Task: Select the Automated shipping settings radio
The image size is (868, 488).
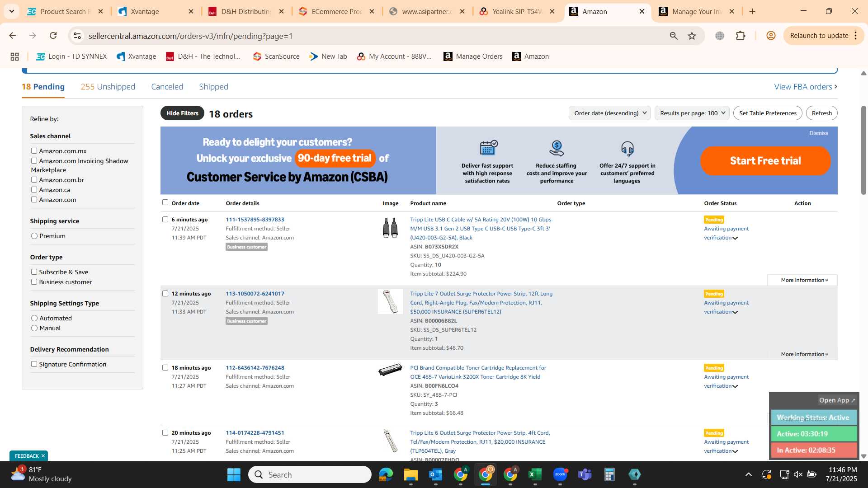Action: pos(34,318)
